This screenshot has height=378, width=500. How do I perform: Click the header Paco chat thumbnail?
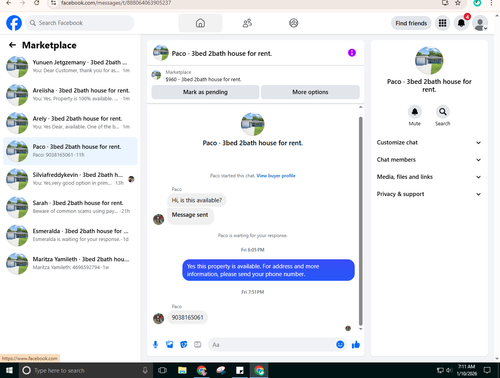click(161, 53)
